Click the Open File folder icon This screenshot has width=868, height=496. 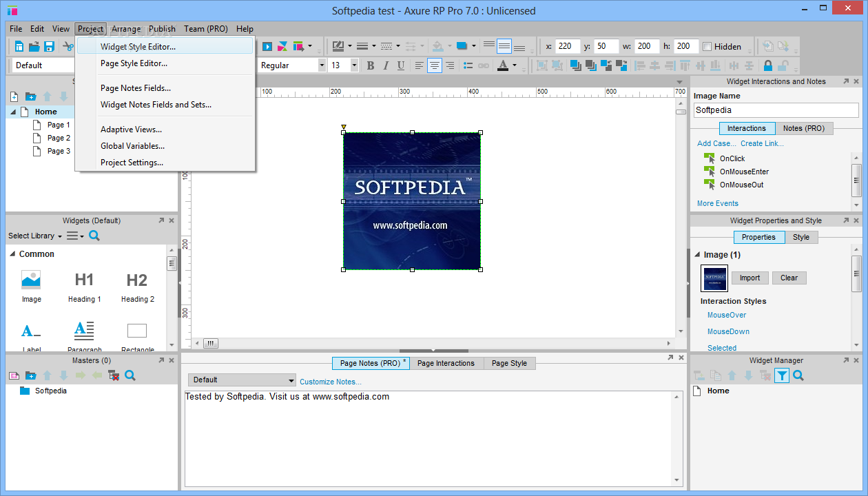coord(34,46)
